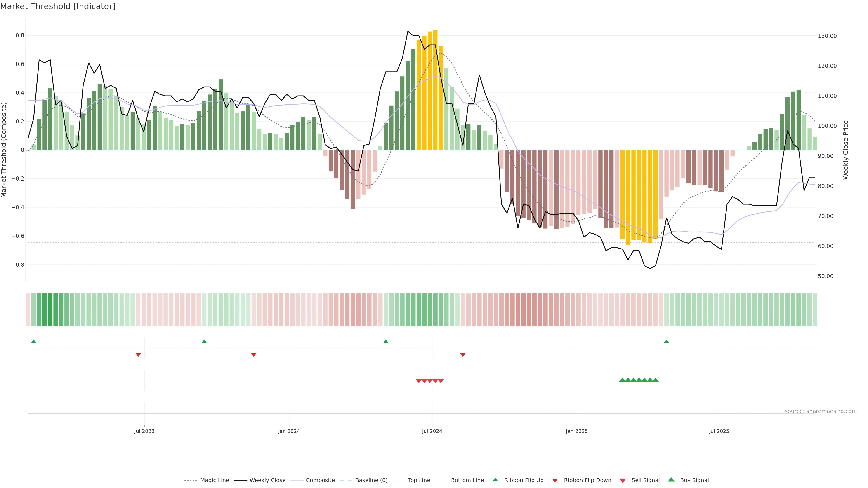This screenshot has height=488, width=868.
Task: Click the Sell Signal legend item
Action: pyautogui.click(x=645, y=480)
